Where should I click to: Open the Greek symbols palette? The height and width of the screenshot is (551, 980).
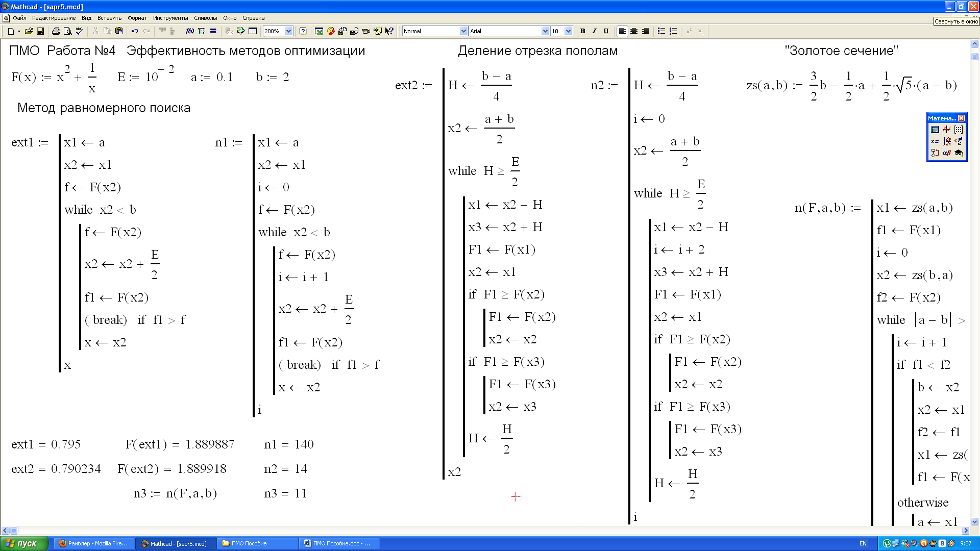pos(947,153)
